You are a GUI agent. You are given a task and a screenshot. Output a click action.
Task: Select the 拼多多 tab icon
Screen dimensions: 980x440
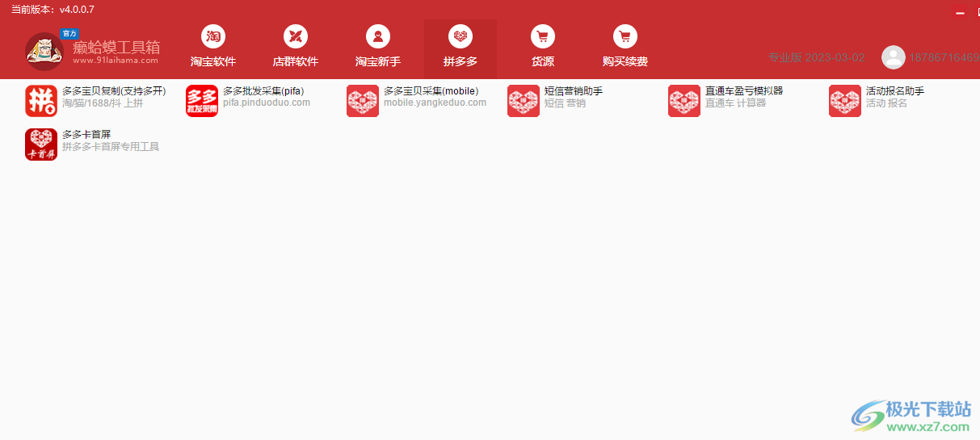coord(461,36)
